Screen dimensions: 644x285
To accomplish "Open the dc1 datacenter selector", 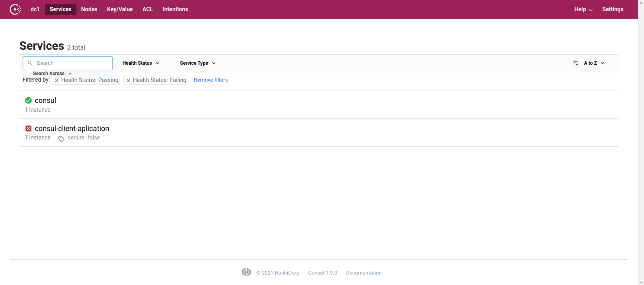I will pyautogui.click(x=35, y=9).
